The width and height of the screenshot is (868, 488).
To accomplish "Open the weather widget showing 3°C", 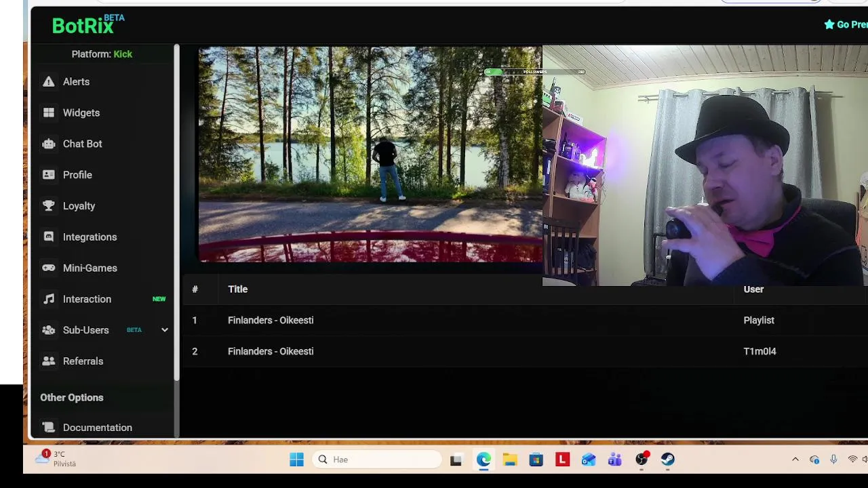I will click(x=56, y=459).
